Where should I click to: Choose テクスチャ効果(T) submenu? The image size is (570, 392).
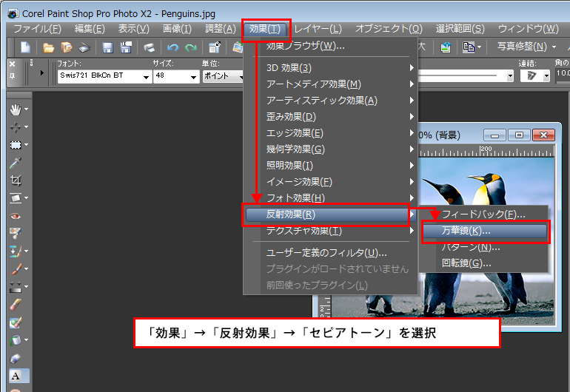(331, 231)
